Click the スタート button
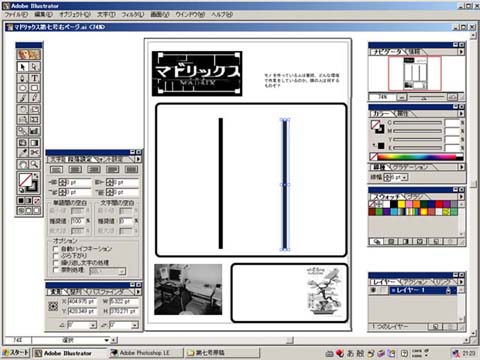 tap(16, 353)
